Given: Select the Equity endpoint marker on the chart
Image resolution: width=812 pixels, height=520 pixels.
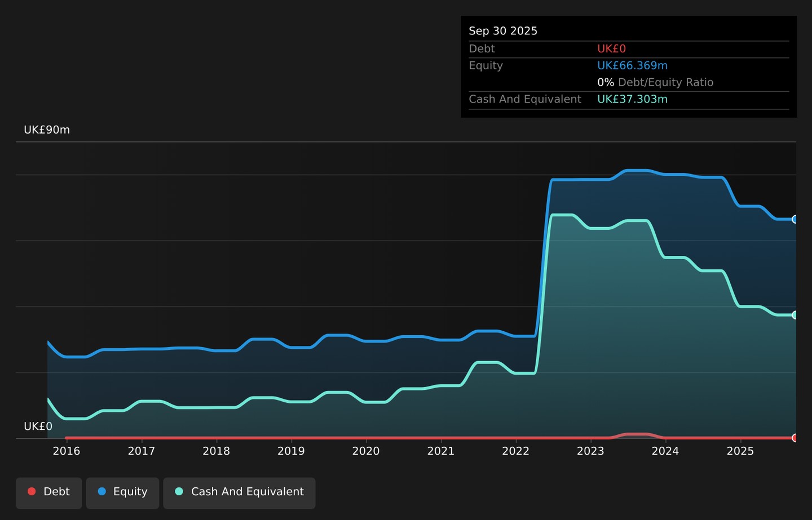Looking at the screenshot, I should click(795, 219).
